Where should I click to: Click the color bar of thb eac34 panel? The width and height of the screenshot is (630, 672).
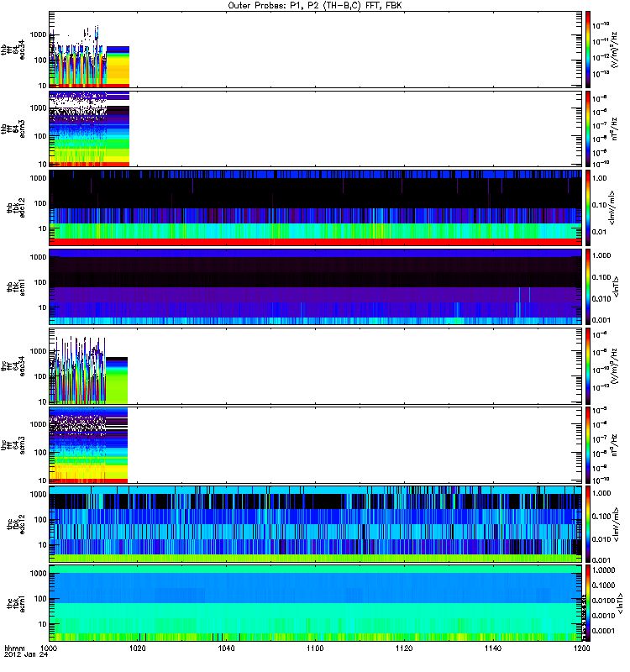pyautogui.click(x=588, y=50)
